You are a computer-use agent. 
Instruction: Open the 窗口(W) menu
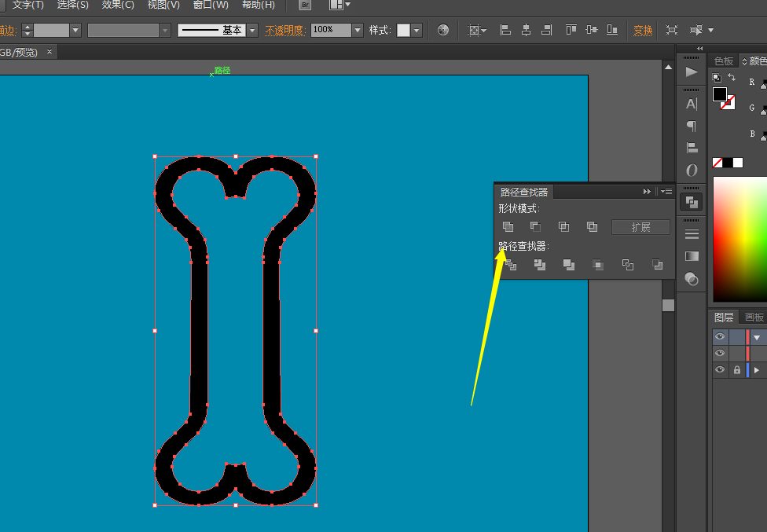(x=211, y=6)
